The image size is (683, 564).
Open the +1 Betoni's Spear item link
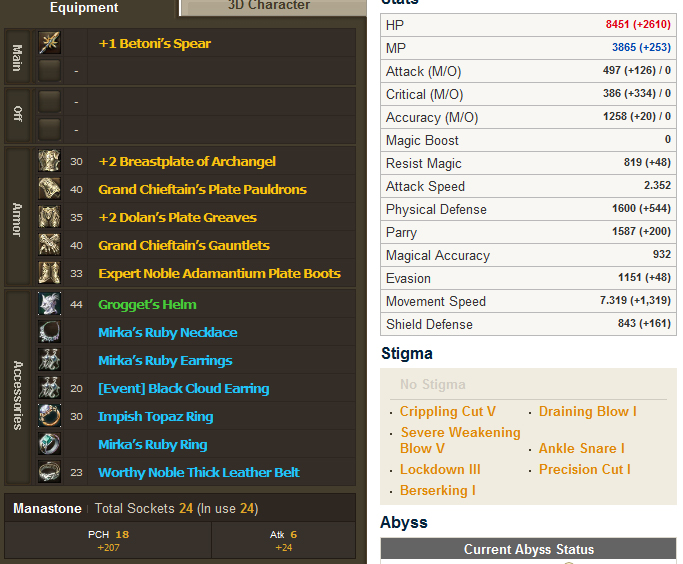[155, 44]
